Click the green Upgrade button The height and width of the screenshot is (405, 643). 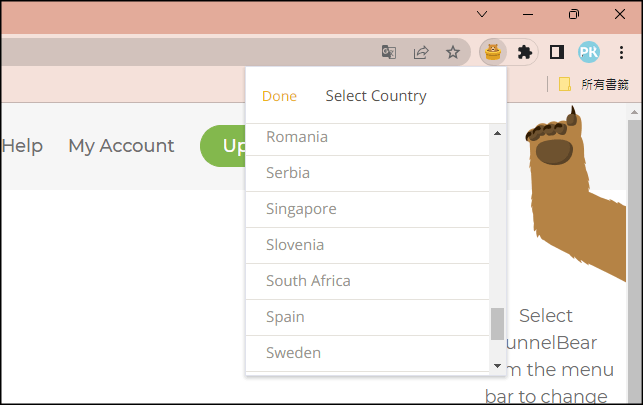(x=223, y=146)
